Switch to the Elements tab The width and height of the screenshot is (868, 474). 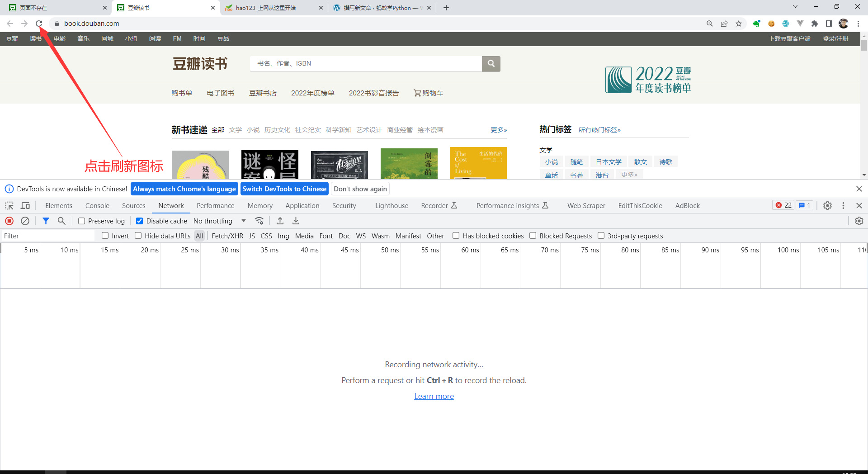(x=59, y=206)
